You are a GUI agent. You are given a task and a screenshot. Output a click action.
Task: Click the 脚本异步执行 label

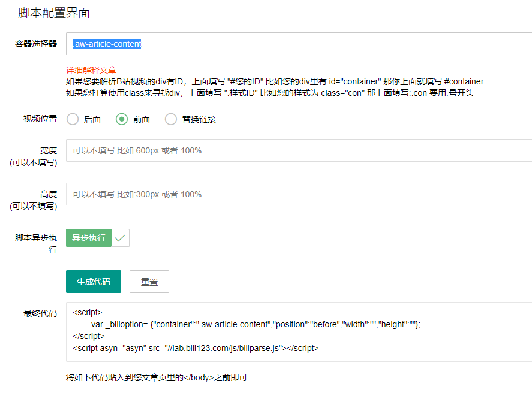point(36,244)
